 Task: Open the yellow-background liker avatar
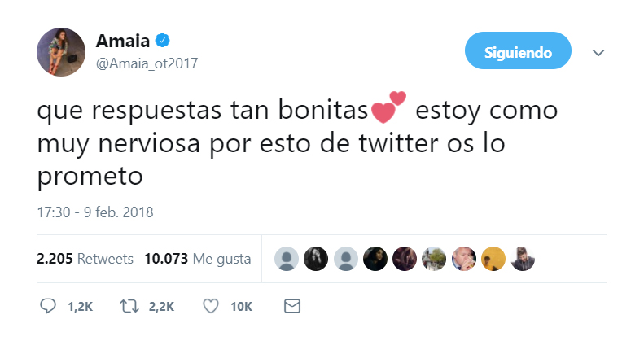493,259
